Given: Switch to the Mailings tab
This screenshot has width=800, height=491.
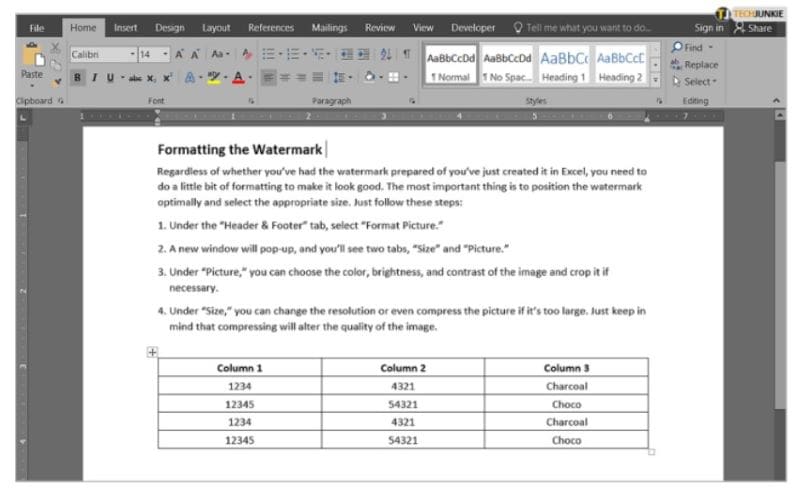Looking at the screenshot, I should [x=329, y=28].
